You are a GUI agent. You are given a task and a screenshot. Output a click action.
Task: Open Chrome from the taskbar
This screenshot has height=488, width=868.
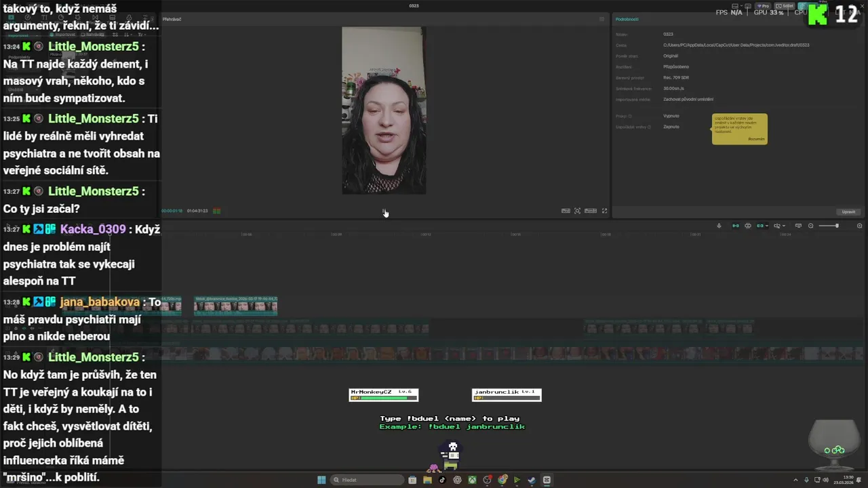click(502, 480)
